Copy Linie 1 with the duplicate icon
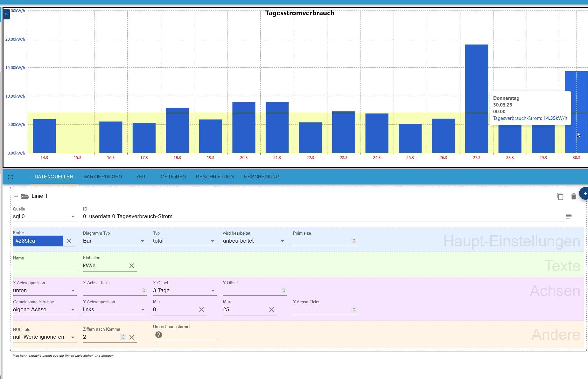 click(560, 196)
